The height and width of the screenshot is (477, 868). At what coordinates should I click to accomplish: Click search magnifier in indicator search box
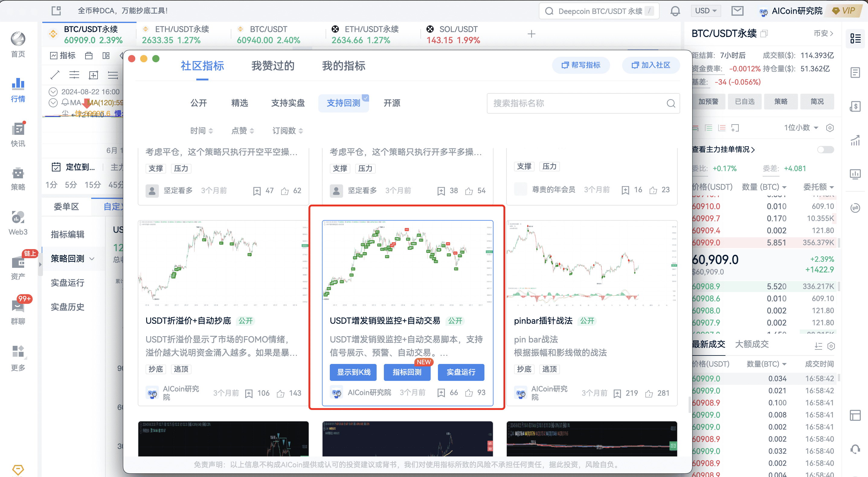coord(670,103)
